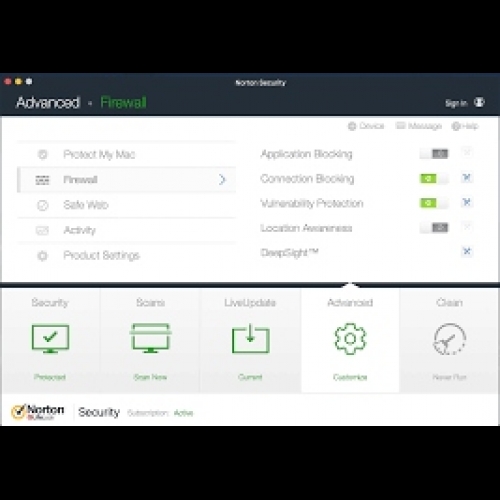Click the Scan Now link
The image size is (500, 500).
(x=150, y=377)
